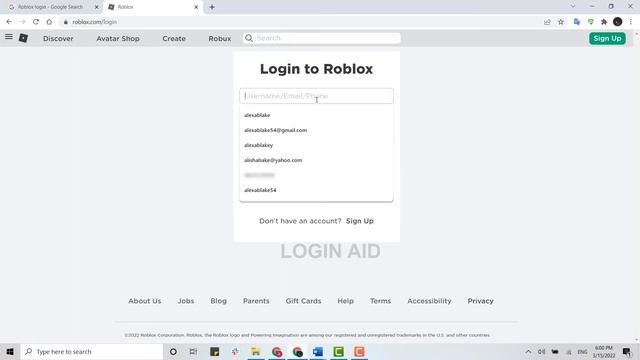Bookmark this page with the star icon
The width and height of the screenshot is (640, 360).
coord(561,22)
